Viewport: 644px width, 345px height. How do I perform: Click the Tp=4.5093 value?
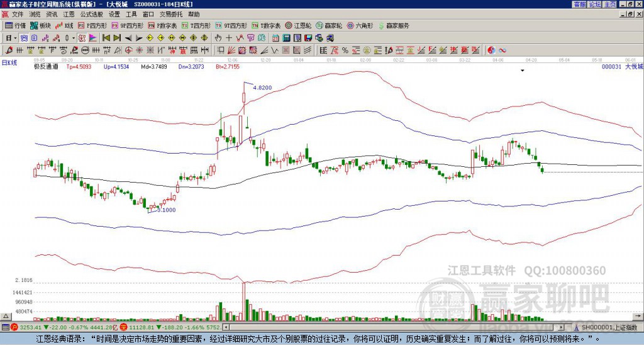coord(79,66)
